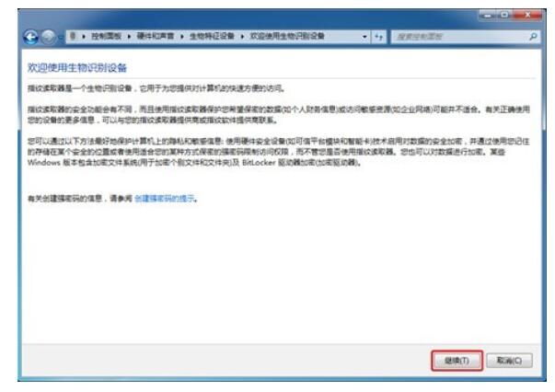Expand arrow after 生物特征设备 breadcrumb

(242, 37)
